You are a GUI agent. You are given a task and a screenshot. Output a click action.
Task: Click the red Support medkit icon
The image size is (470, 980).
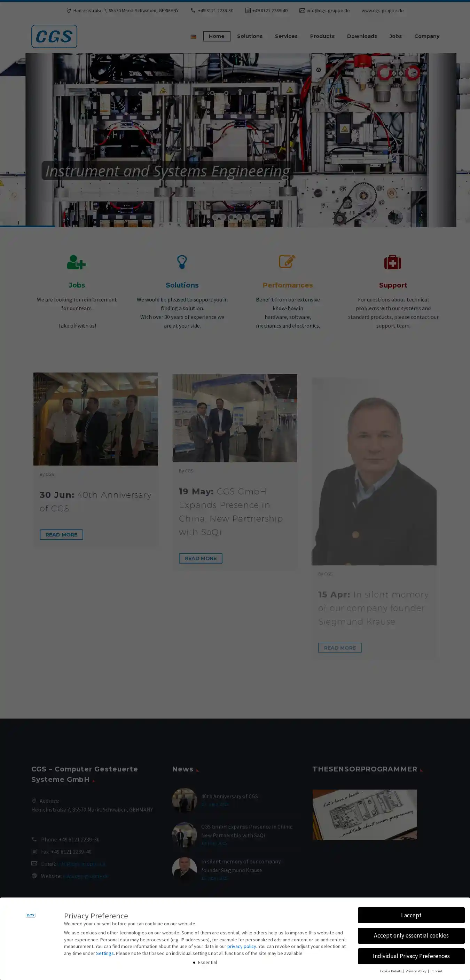tap(393, 262)
